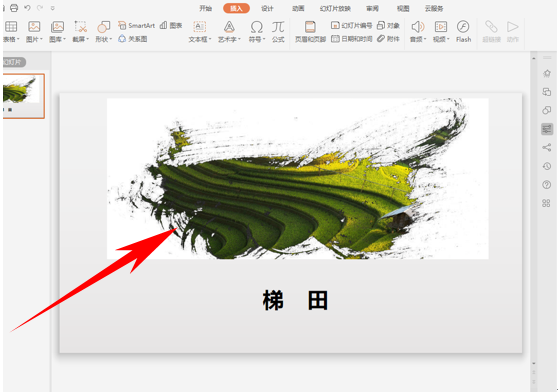Open the 艺术字 dropdown label arrow
Viewport: 558px width, 392px height.
(239, 39)
